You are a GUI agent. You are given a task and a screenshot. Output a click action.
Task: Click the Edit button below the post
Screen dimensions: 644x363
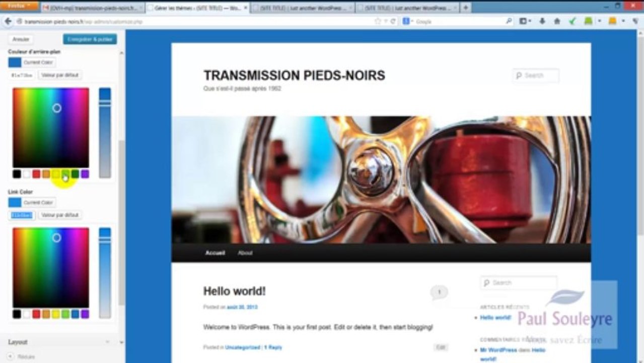point(441,347)
